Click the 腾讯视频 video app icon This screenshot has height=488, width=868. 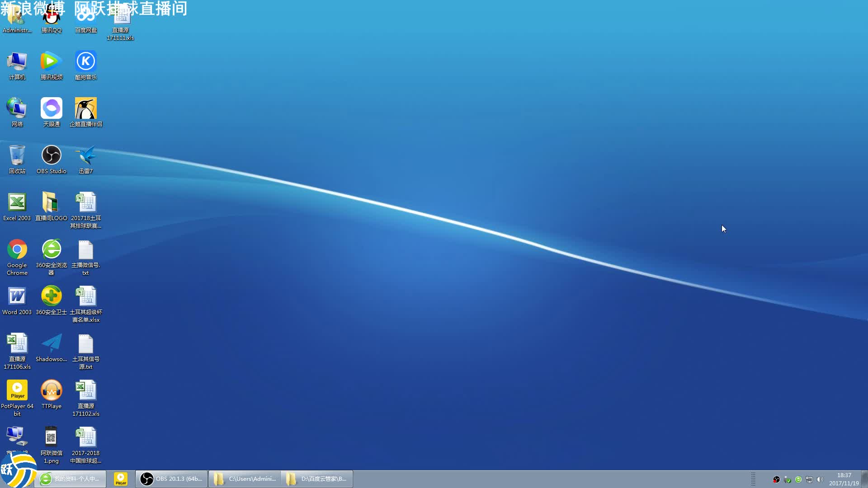point(51,61)
